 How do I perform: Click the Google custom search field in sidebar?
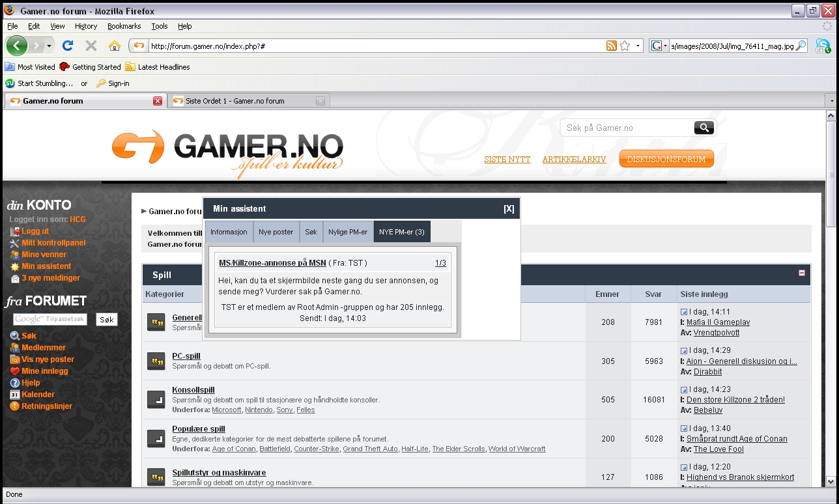click(50, 319)
